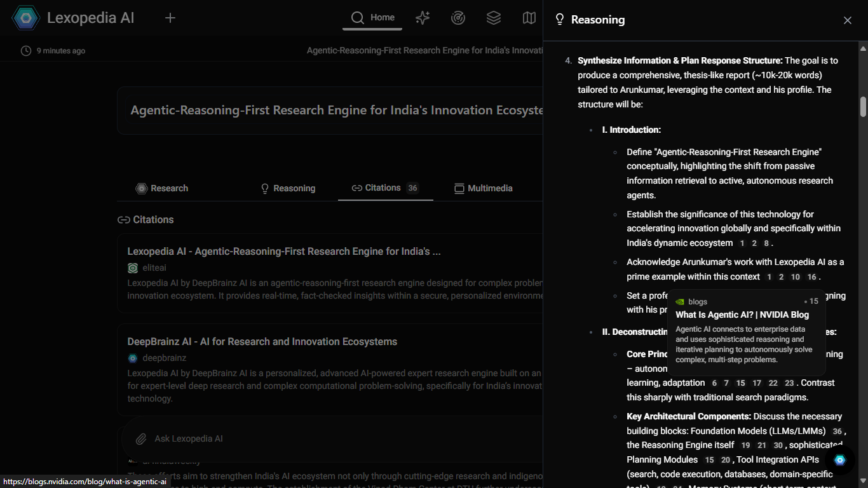Screen dimensions: 868x488
Task: Click the stacked layers icon in navigation
Action: point(494,18)
